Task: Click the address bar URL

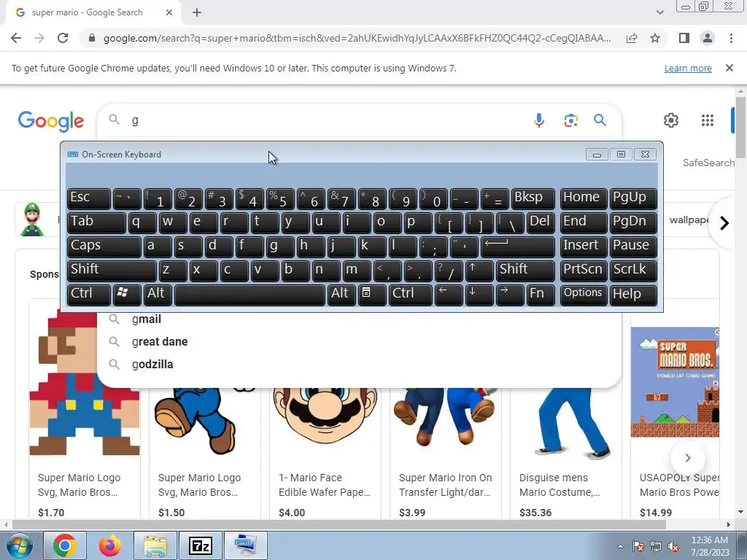Action: (x=357, y=38)
